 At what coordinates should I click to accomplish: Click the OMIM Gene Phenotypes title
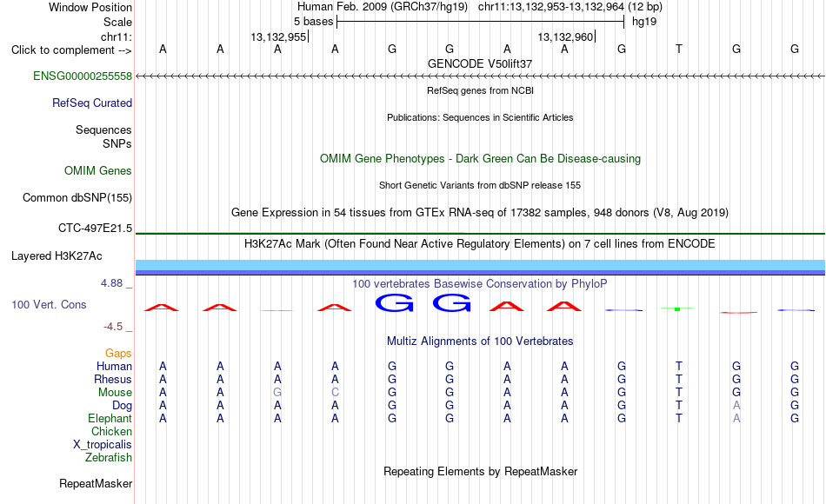pos(481,158)
